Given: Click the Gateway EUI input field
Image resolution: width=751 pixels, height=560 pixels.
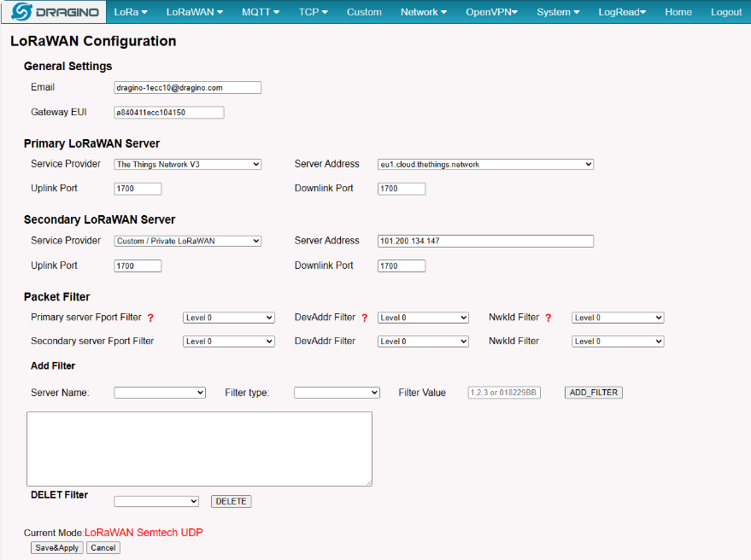Looking at the screenshot, I should coord(169,113).
